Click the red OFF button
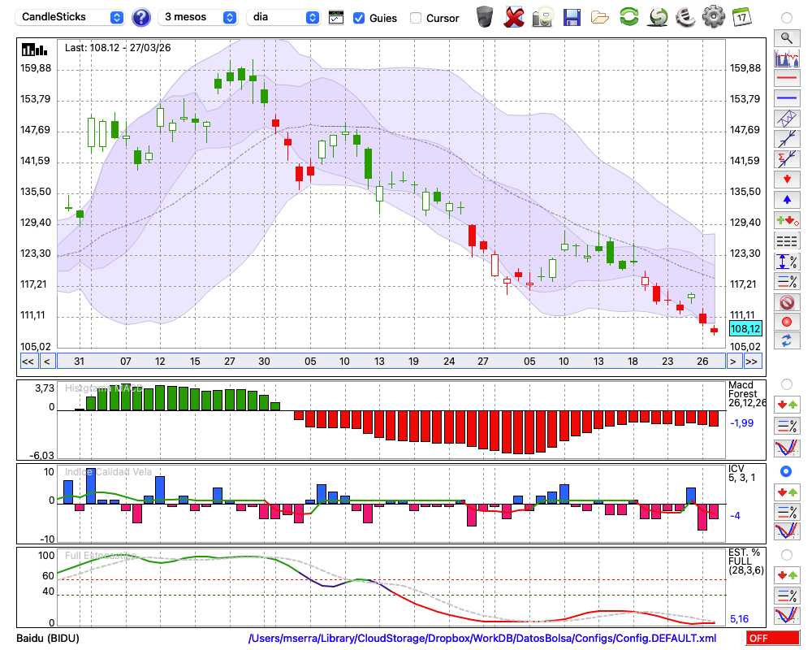 (773, 638)
